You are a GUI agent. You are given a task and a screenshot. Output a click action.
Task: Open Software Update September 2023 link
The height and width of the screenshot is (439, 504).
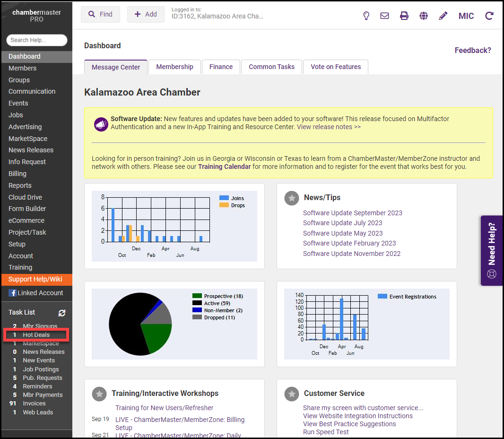352,213
